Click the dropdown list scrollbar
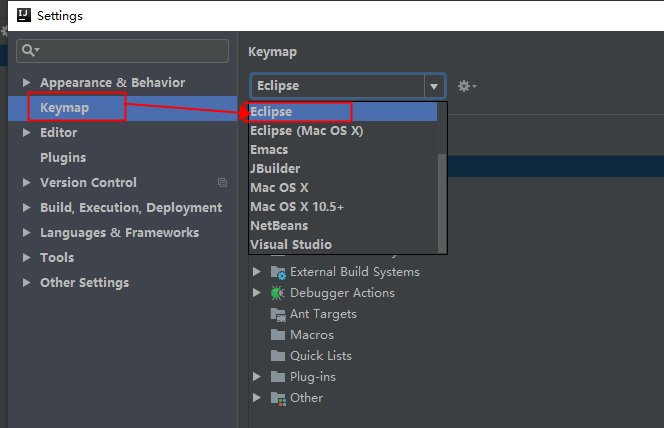The height and width of the screenshot is (428, 664). pos(442,203)
